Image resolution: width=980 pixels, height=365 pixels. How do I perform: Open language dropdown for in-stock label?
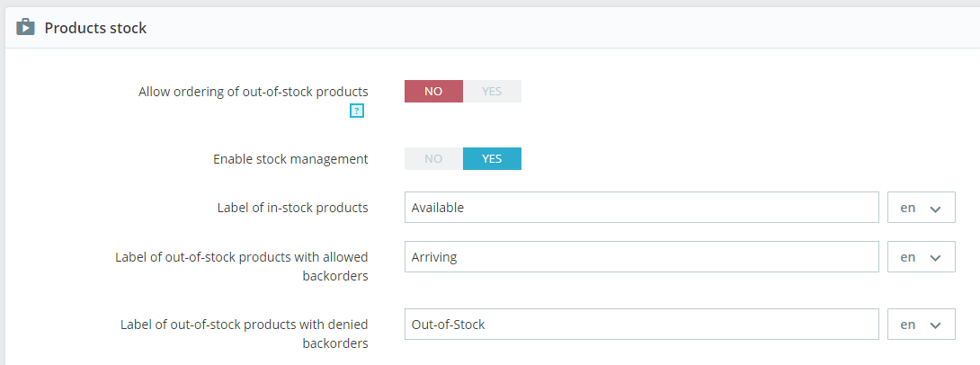click(x=921, y=208)
